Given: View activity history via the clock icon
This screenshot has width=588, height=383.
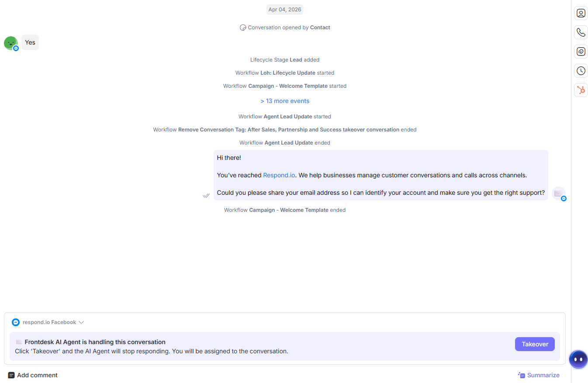Looking at the screenshot, I should pos(581,70).
